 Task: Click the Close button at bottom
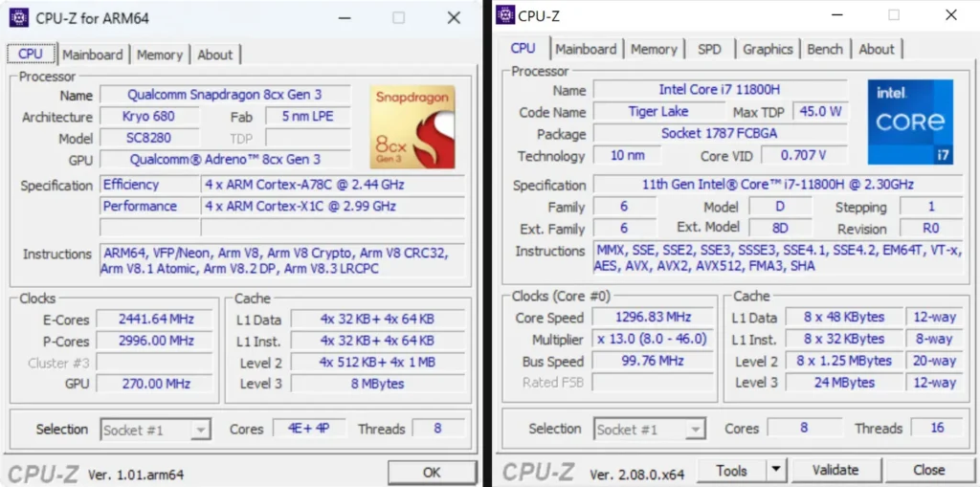(x=928, y=470)
